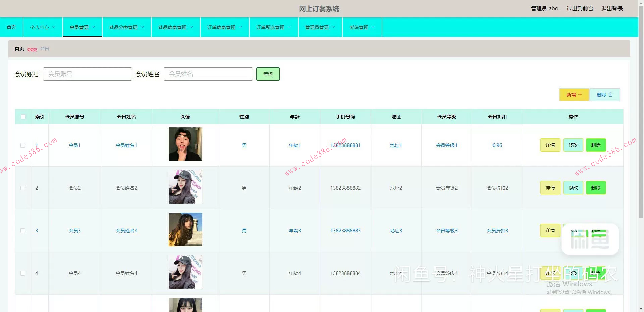Open the 订单配送管理 dropdown
644x312 pixels.
click(273, 27)
